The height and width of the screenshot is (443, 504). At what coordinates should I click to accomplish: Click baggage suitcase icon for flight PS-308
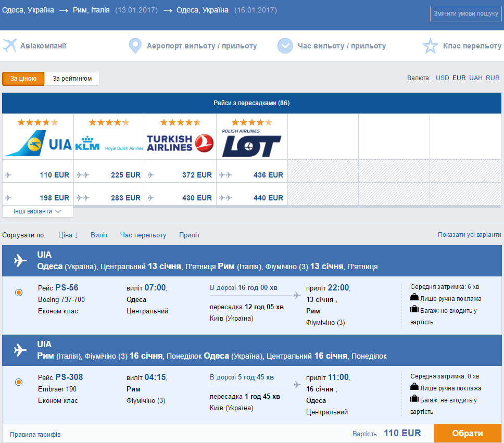[414, 399]
